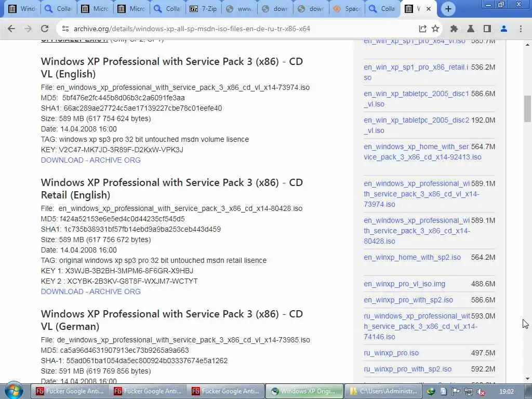Open en_winxp_pro_with_sp2.iso link
532x399 pixels.
[408, 300]
